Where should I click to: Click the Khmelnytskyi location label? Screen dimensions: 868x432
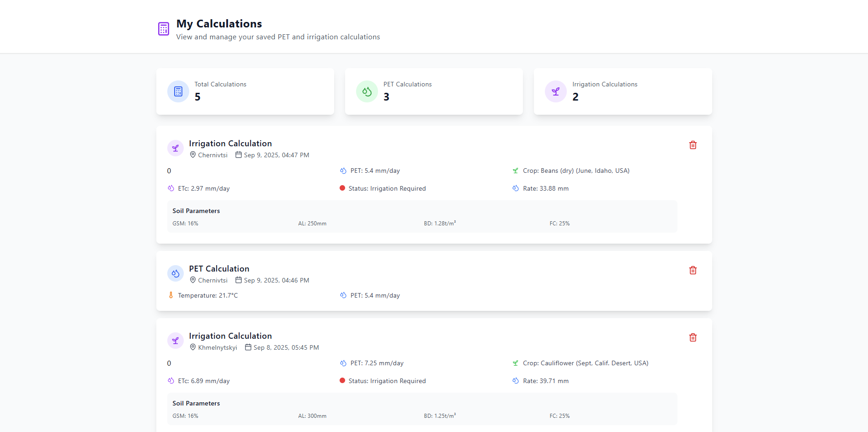217,347
